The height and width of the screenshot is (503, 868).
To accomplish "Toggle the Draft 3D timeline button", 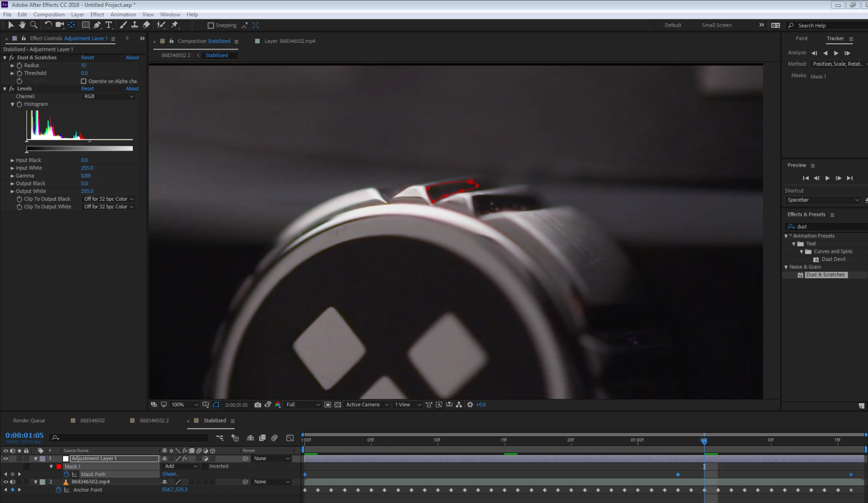I will coord(235,438).
